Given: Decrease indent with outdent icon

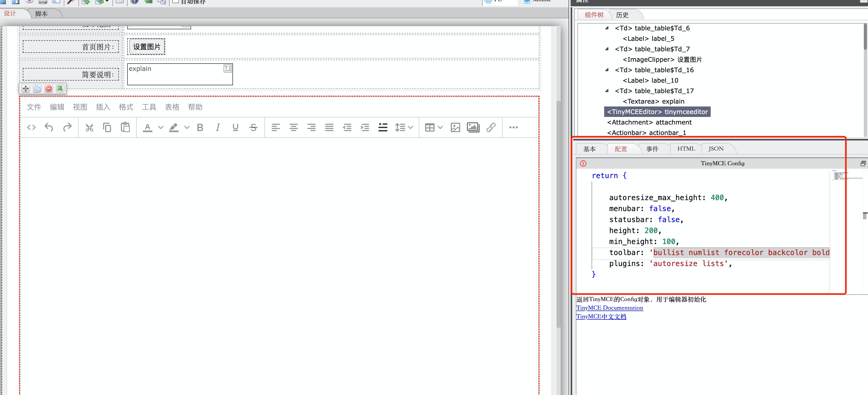Looking at the screenshot, I should 347,127.
